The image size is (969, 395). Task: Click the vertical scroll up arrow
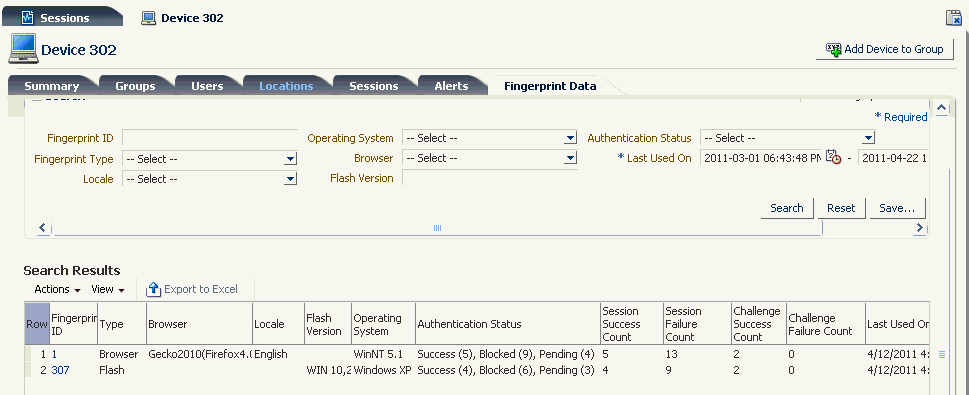tap(942, 109)
